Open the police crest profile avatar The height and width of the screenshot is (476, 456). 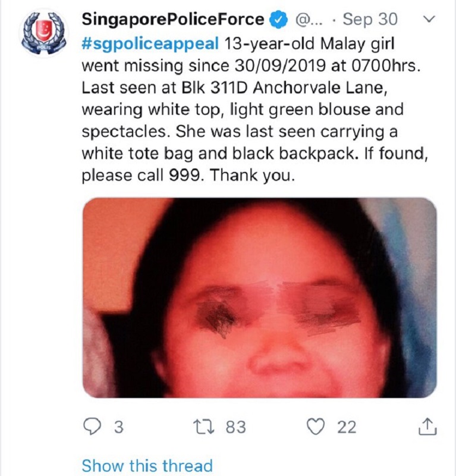(x=45, y=33)
